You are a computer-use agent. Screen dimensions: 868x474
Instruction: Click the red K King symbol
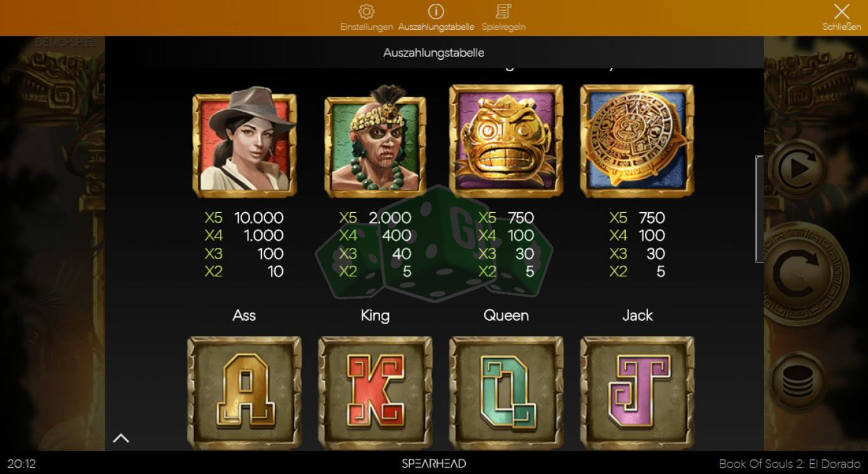(x=375, y=392)
